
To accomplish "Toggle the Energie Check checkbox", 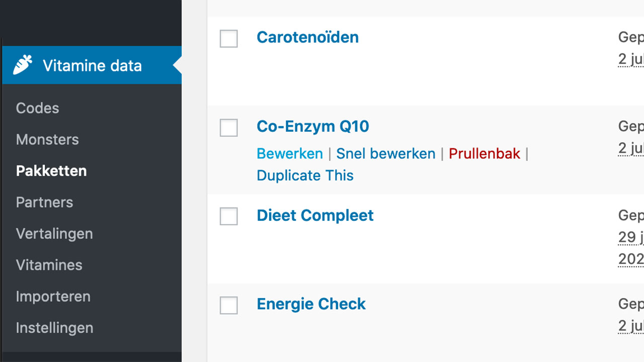I will (x=229, y=305).
